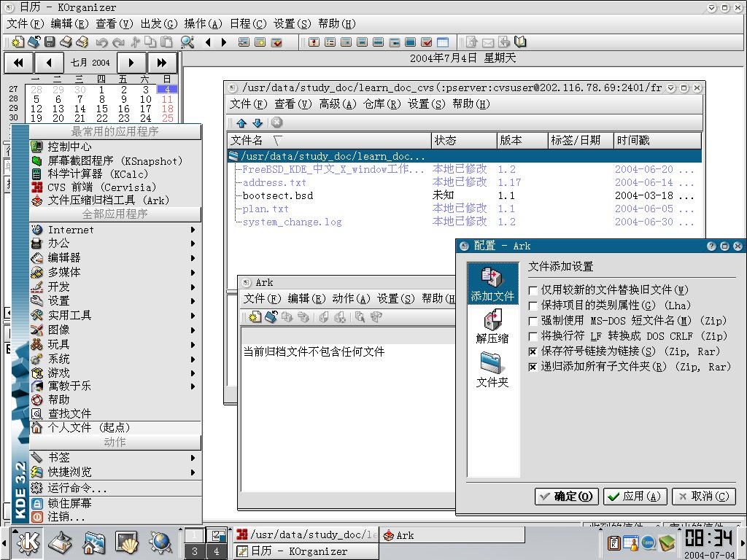
Task: Expand the 办公 submenu
Action: coord(116,244)
